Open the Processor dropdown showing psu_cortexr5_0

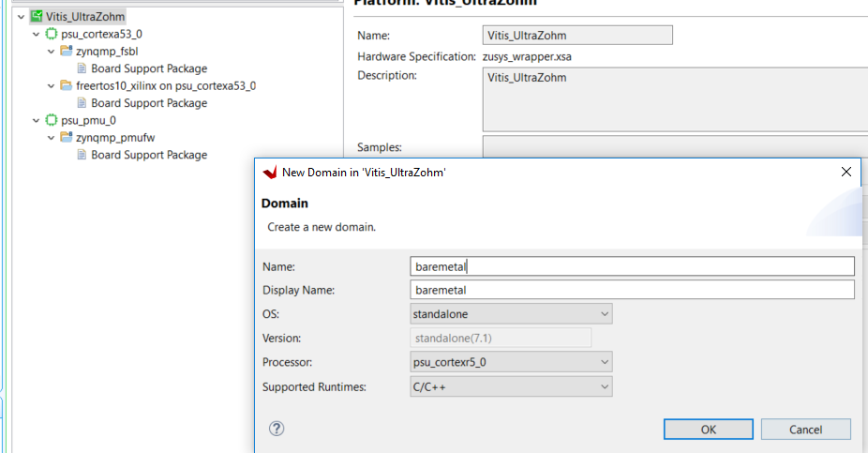point(511,362)
